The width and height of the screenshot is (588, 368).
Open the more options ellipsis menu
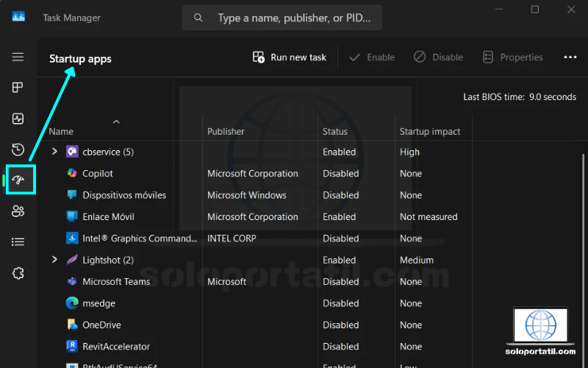point(570,57)
